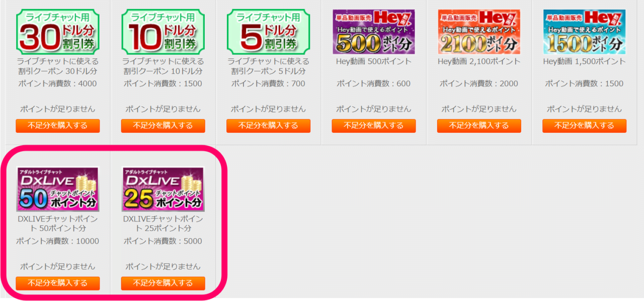Click 不足分を購入する for Hey動画 2,100ポイント
The image size is (644, 301).
(479, 126)
